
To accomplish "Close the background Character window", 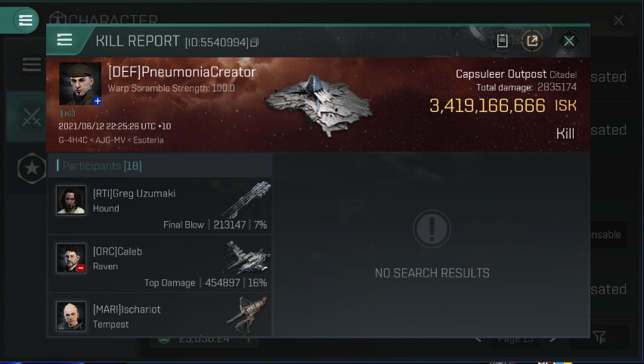I will [618, 20].
